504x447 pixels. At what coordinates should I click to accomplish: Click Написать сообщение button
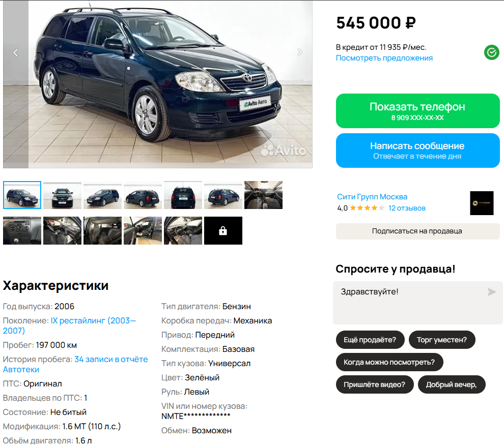click(417, 151)
